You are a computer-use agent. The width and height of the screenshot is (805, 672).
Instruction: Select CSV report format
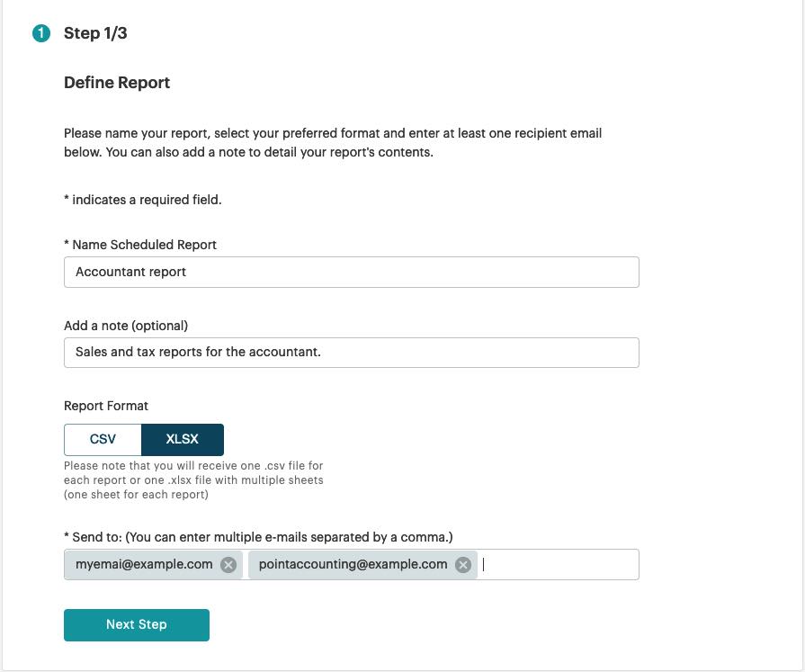click(x=103, y=440)
